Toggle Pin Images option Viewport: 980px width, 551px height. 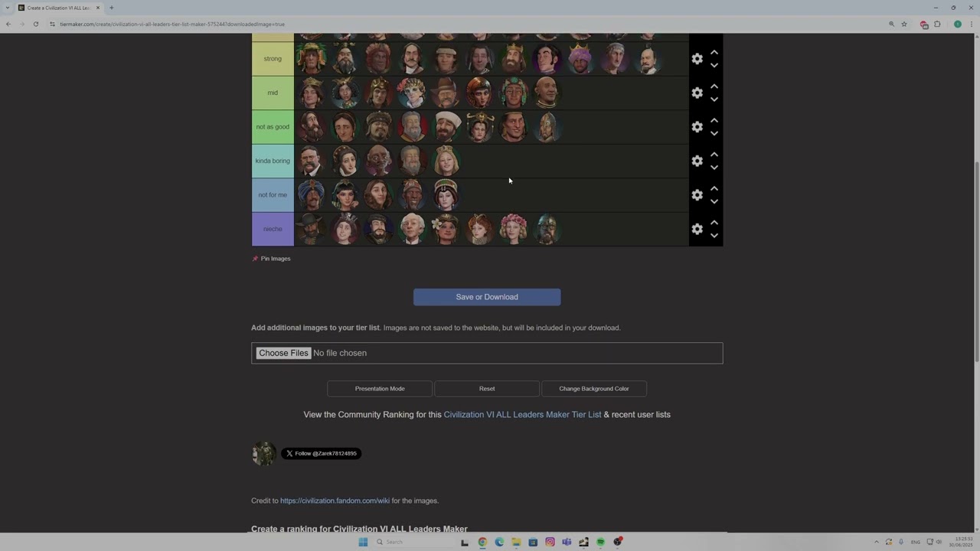pos(271,259)
